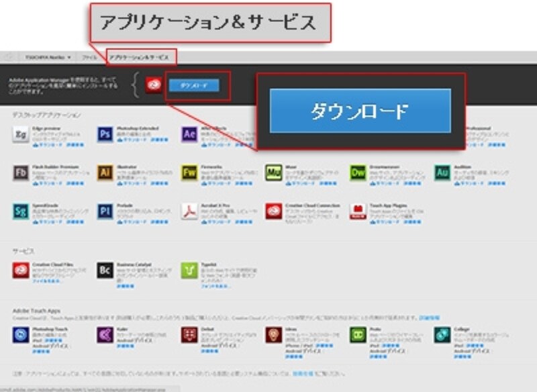Open the ファイル tab
Image resolution: width=537 pixels, height=392 pixels.
pos(89,57)
